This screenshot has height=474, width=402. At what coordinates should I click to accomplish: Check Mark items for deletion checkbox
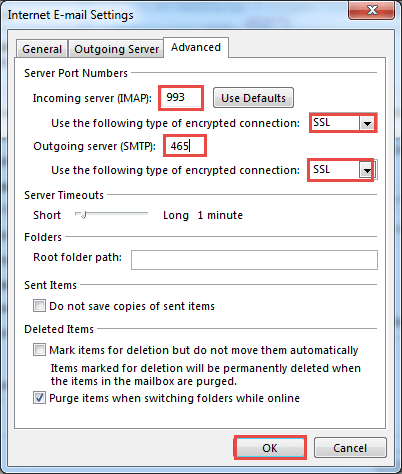(x=39, y=350)
